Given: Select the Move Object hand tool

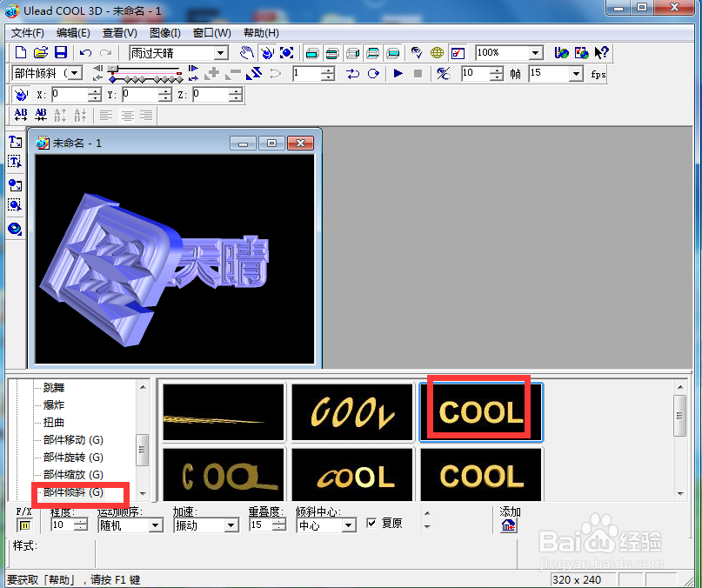Looking at the screenshot, I should (x=246, y=53).
